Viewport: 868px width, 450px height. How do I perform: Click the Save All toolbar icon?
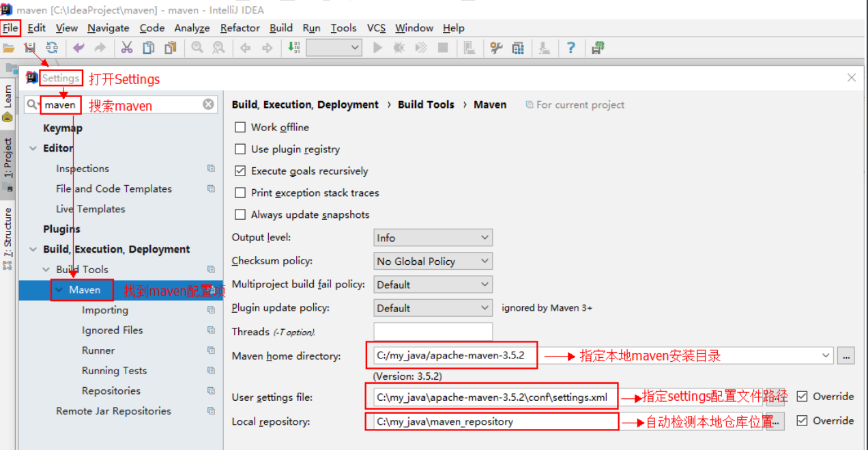pos(29,48)
